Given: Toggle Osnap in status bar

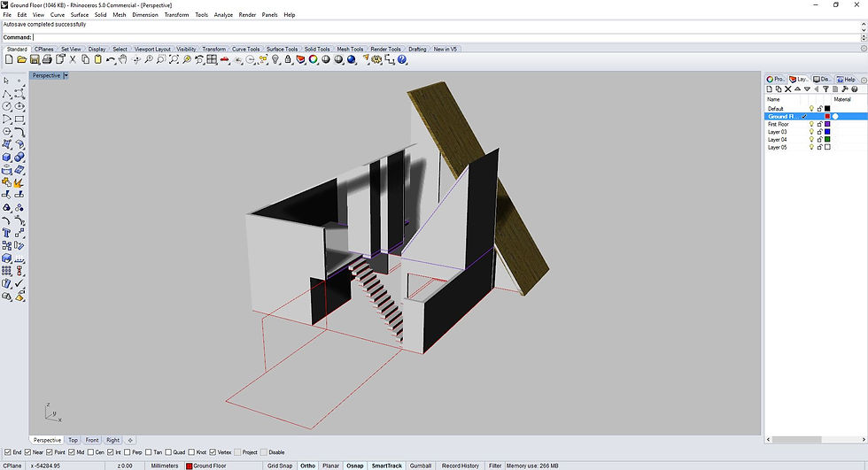Looking at the screenshot, I should [x=355, y=466].
